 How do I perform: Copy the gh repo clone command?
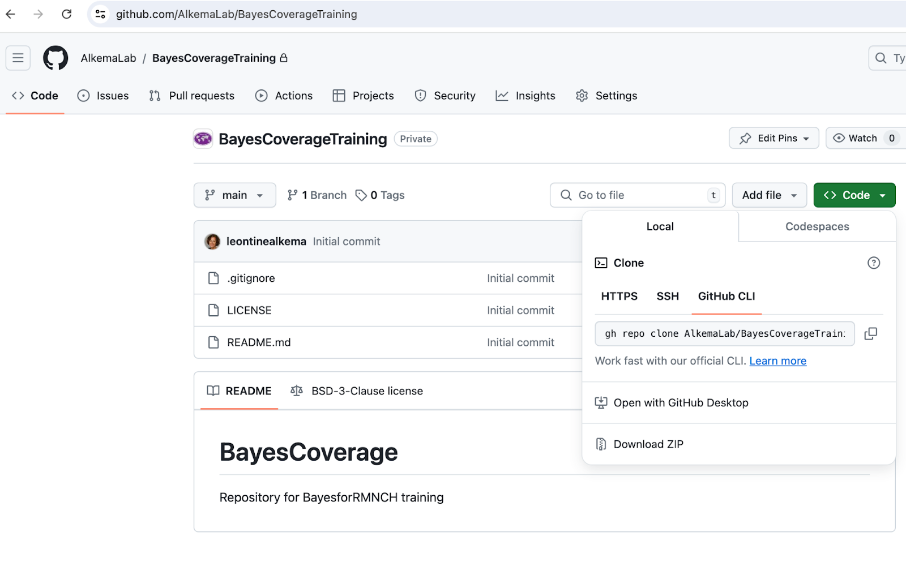tap(870, 334)
